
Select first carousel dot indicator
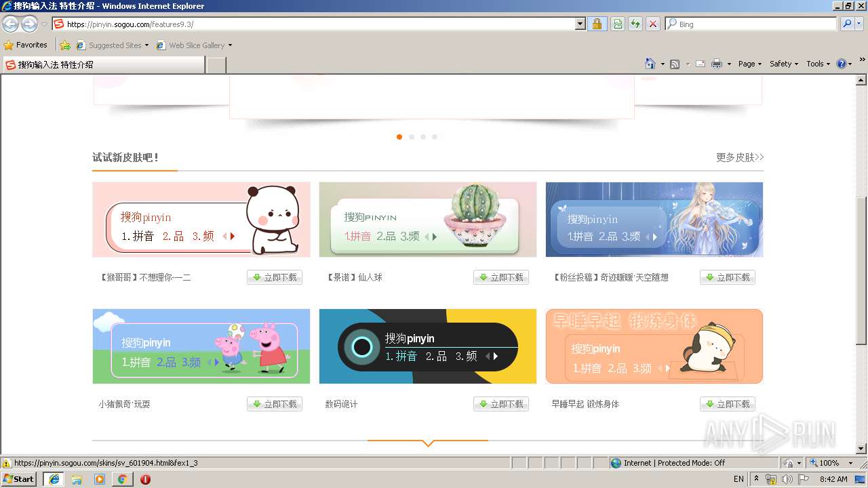[x=399, y=137]
